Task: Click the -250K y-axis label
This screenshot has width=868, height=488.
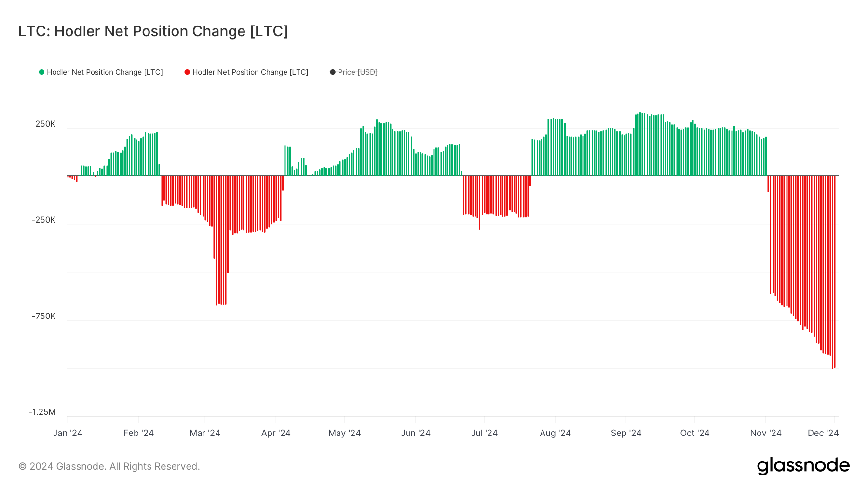Action: pos(44,220)
